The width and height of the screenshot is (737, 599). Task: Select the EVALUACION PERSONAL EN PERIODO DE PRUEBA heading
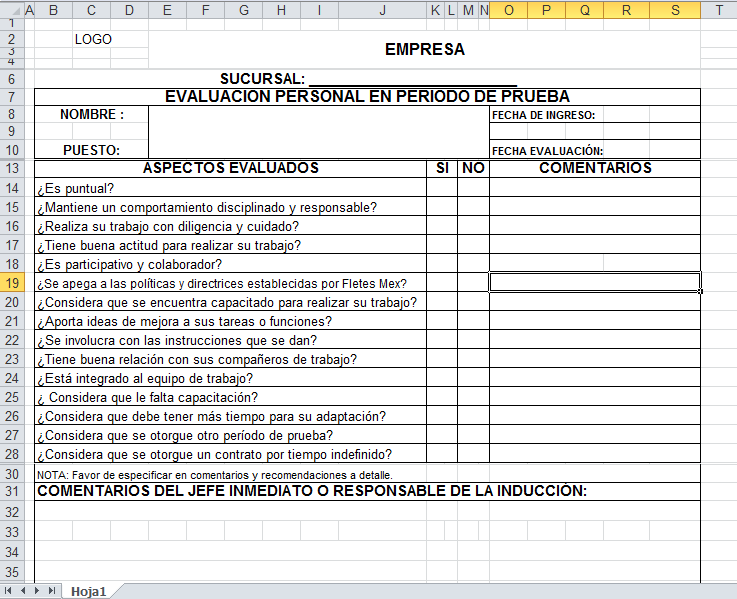pos(367,96)
